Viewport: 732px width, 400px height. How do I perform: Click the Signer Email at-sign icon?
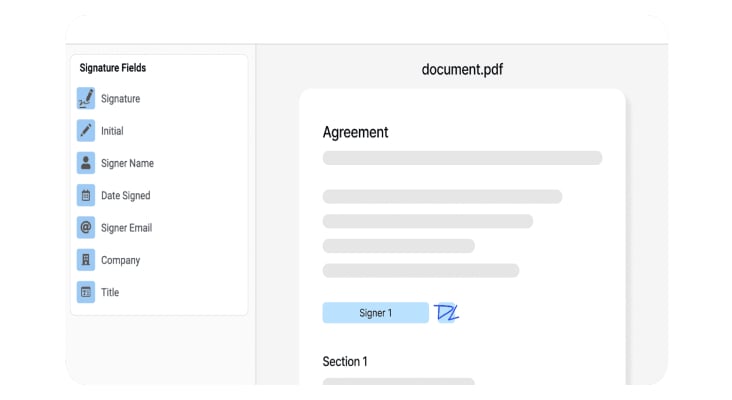pyautogui.click(x=86, y=228)
